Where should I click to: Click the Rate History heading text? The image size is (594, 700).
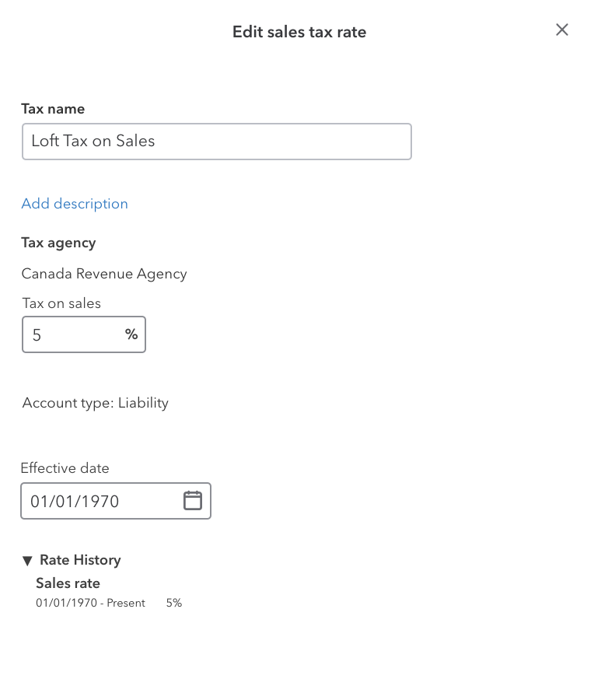pyautogui.click(x=80, y=560)
